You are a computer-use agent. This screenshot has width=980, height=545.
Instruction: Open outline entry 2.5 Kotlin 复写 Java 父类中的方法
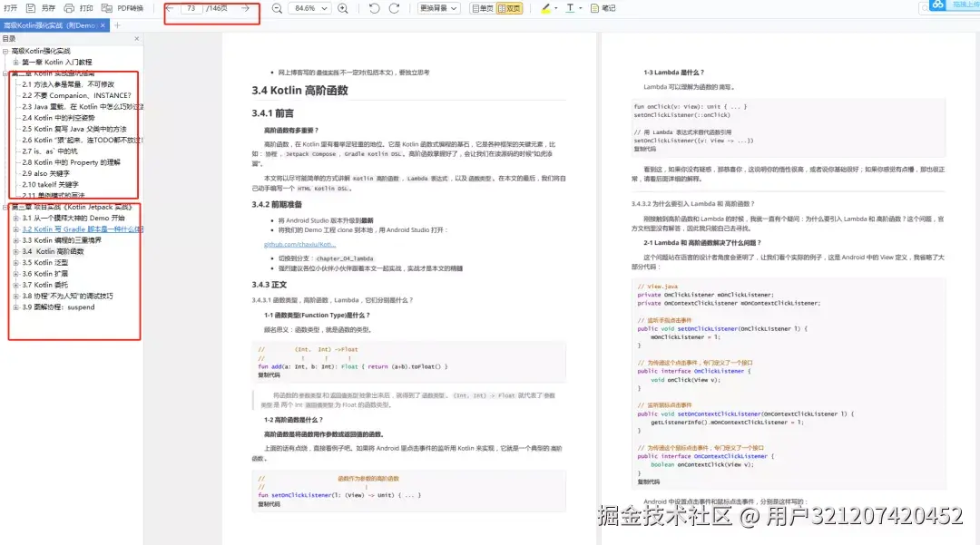[x=73, y=130]
